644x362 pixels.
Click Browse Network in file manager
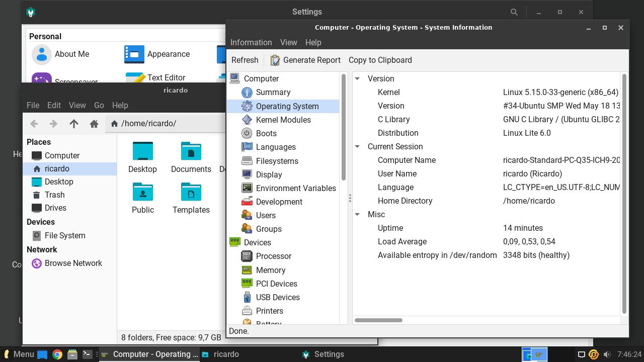70,263
